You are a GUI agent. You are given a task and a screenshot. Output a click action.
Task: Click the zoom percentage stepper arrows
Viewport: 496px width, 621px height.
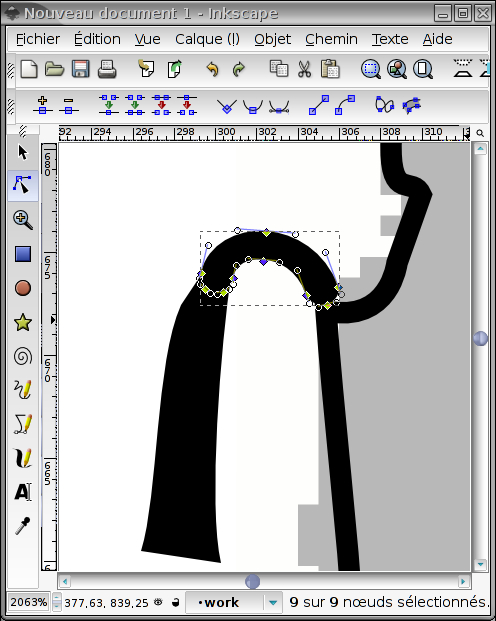(x=57, y=602)
